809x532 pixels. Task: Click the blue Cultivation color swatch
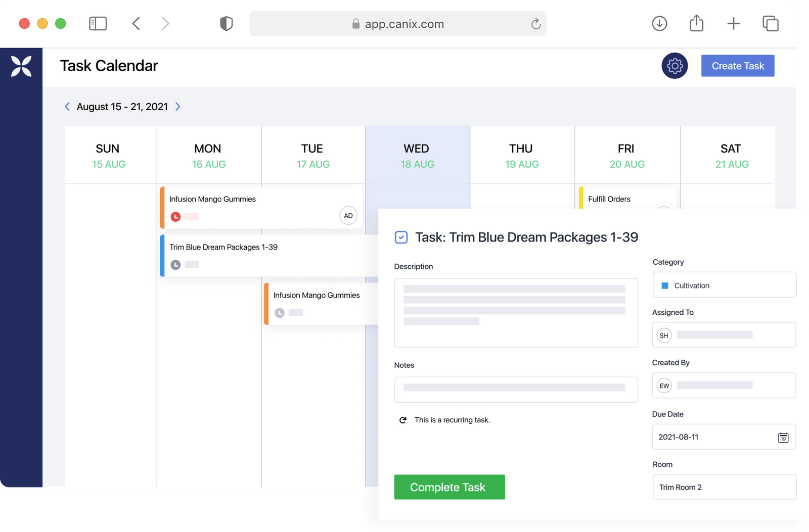click(x=665, y=285)
